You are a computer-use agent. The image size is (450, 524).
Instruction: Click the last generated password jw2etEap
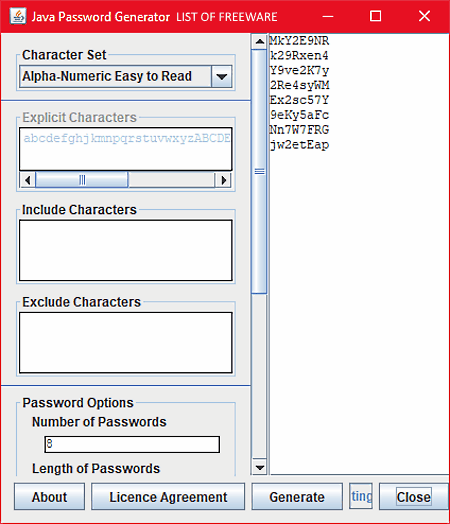pyautogui.click(x=300, y=145)
